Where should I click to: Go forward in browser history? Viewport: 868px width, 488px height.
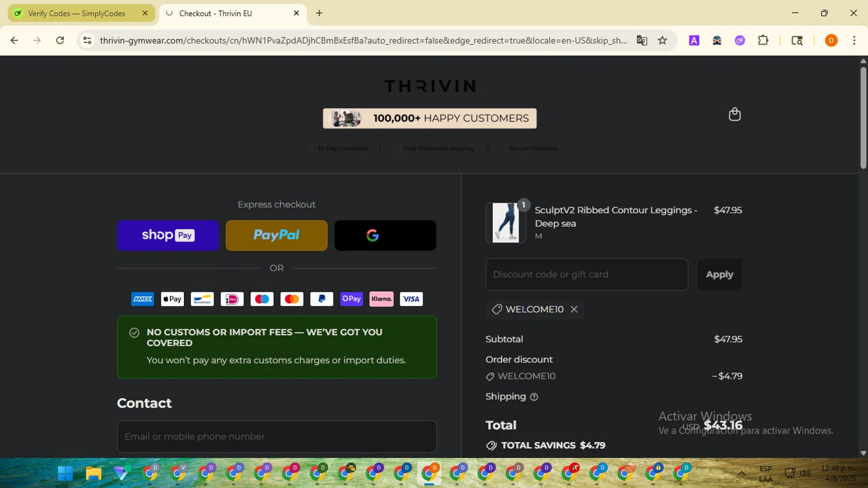(37, 41)
